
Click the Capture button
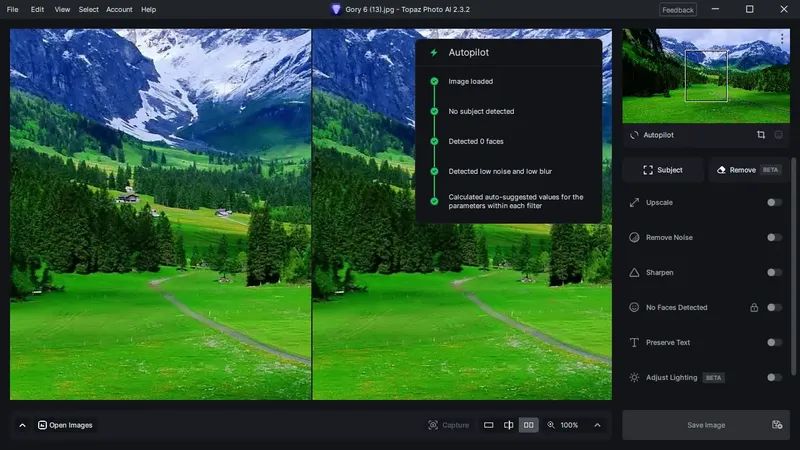448,425
